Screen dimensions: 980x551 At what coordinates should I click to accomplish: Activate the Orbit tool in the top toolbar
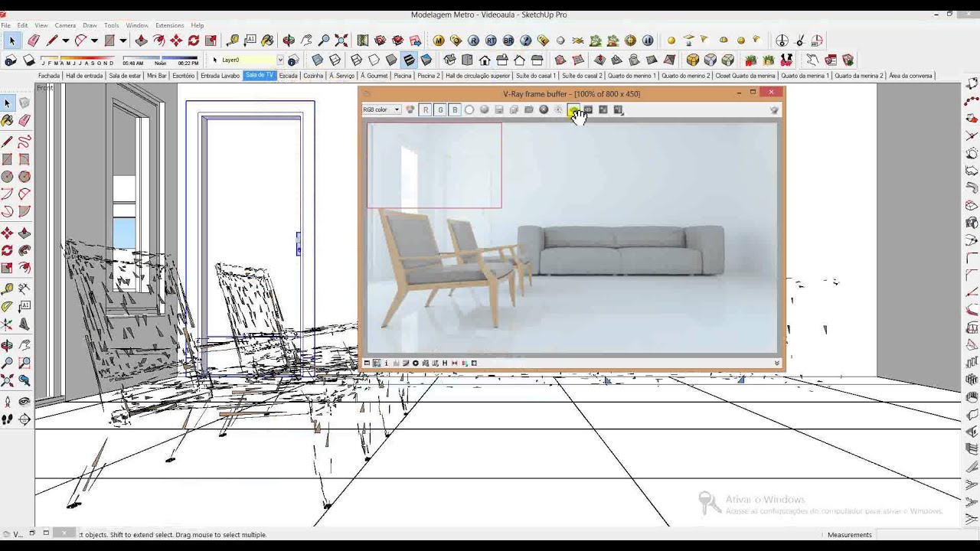pyautogui.click(x=289, y=41)
